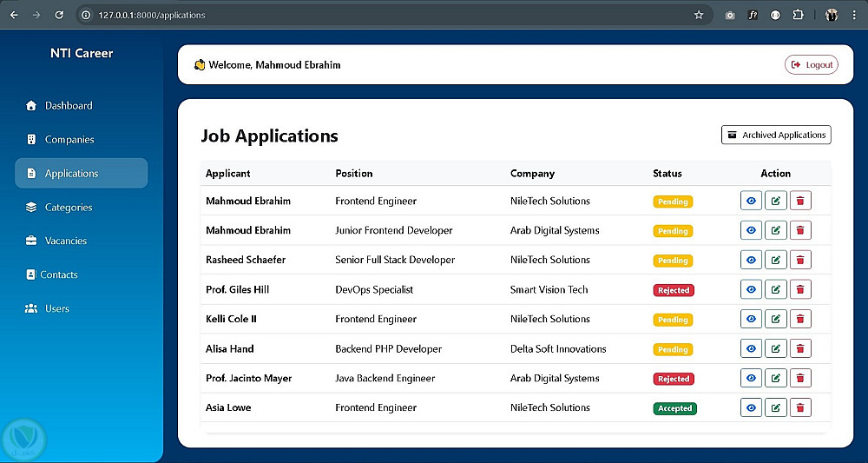The image size is (868, 463).
Task: Click the trash icon for Asia Lowe
Action: tap(800, 407)
